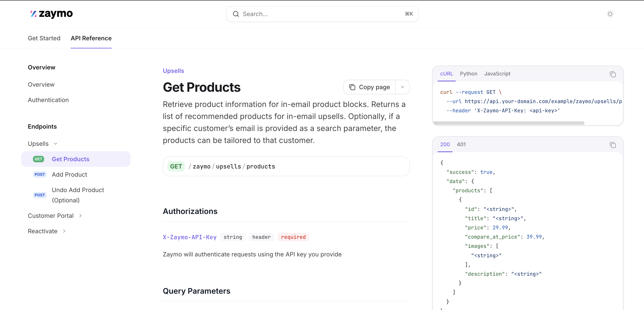
Task: Click the red required label
Action: click(293, 237)
